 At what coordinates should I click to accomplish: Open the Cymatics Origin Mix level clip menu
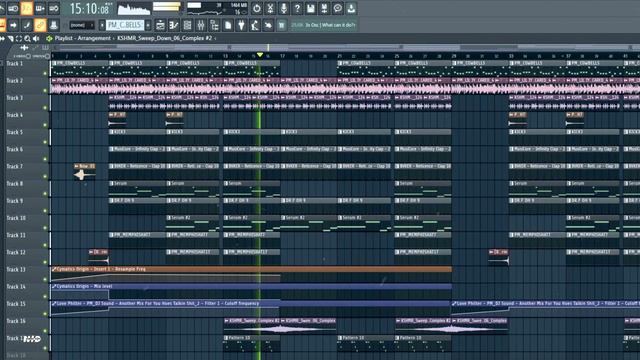tap(54, 287)
